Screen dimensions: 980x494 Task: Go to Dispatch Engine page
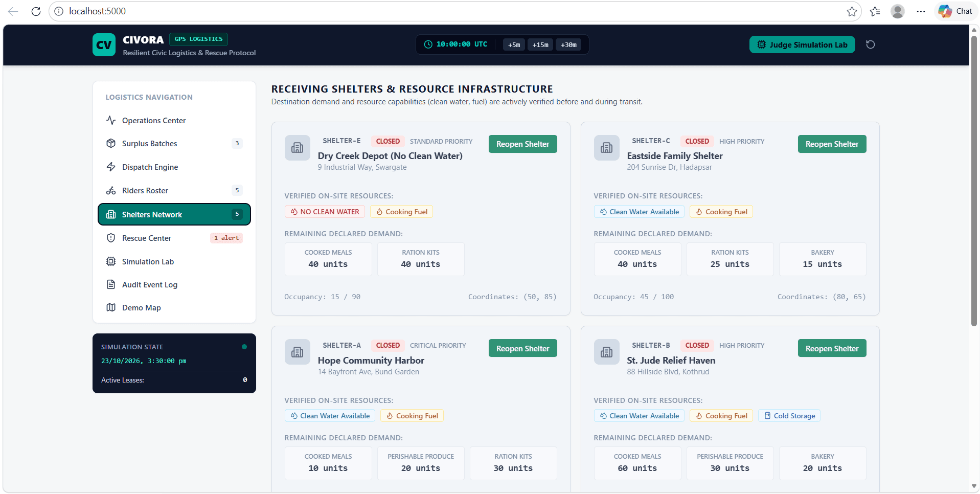(x=174, y=167)
